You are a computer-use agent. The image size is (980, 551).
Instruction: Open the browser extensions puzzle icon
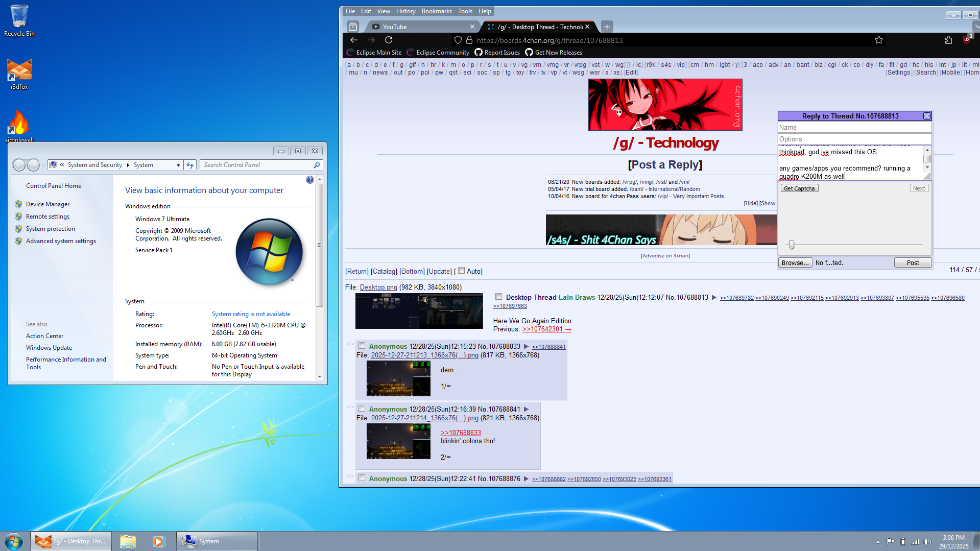[948, 40]
